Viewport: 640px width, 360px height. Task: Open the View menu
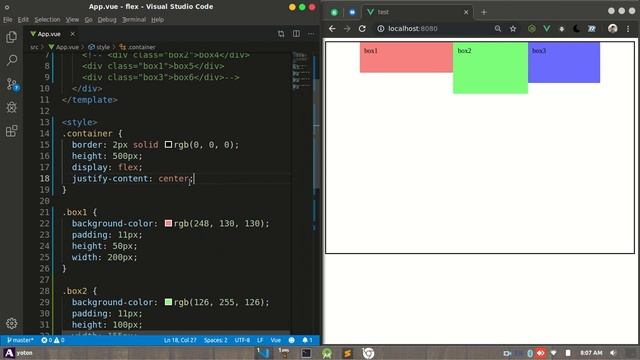click(72, 20)
